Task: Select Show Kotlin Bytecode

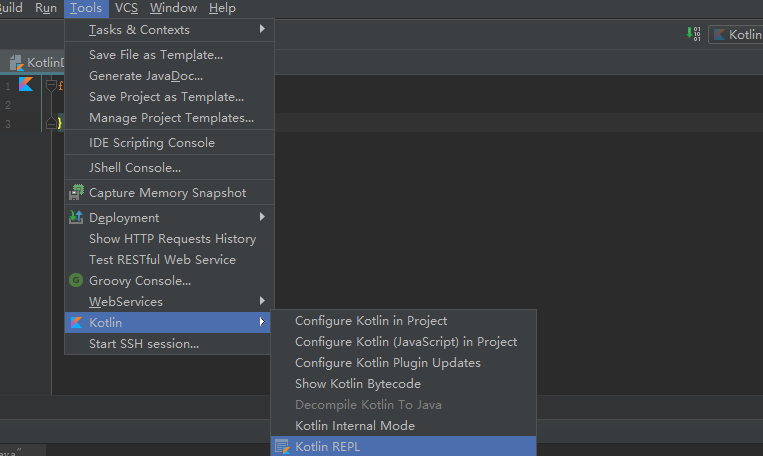Action: point(403,383)
